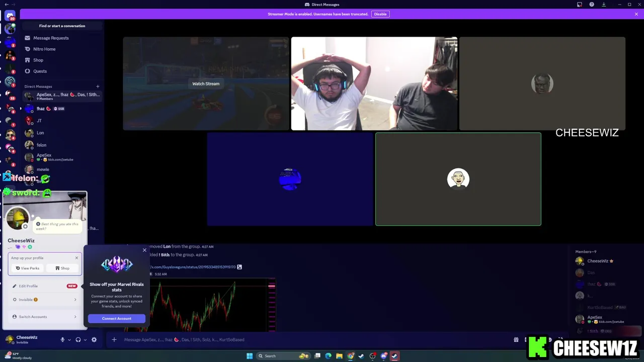The width and height of the screenshot is (644, 362).
Task: Create a new DM with plus icon
Action: 98,86
